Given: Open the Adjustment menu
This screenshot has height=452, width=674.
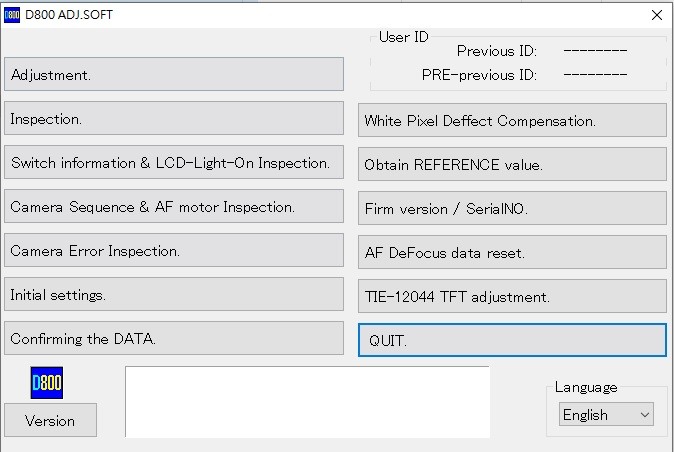Looking at the screenshot, I should tap(174, 74).
